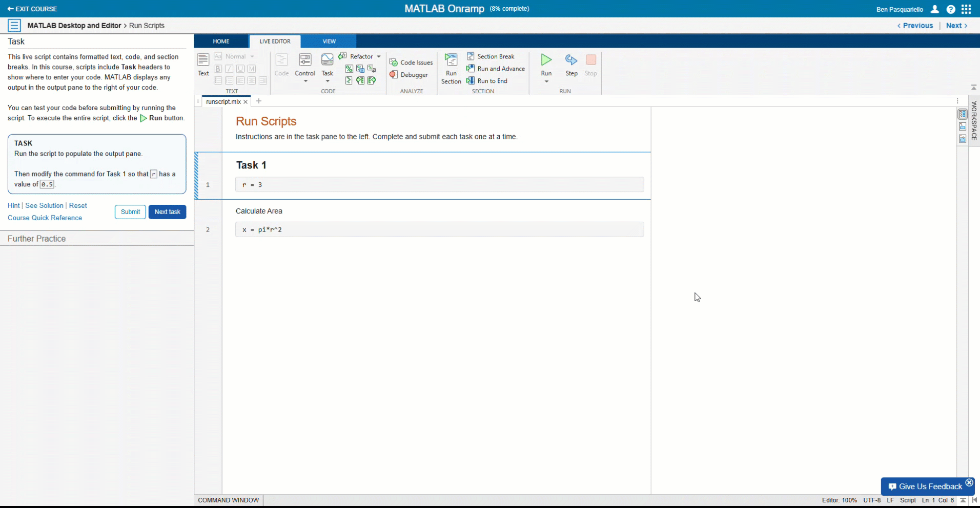
Task: Toggle bulleted list formatting
Action: coord(218,80)
